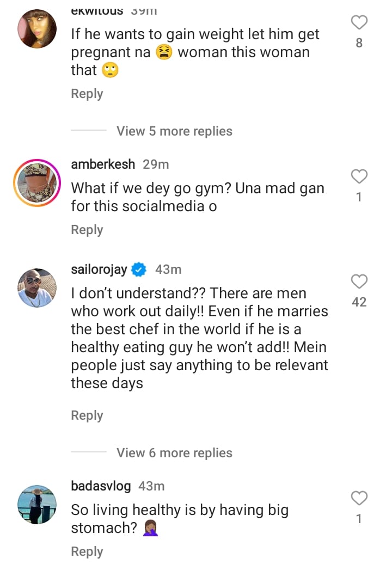Reply to sailorojay's comment
Screen dimensions: 392x564
(87, 415)
